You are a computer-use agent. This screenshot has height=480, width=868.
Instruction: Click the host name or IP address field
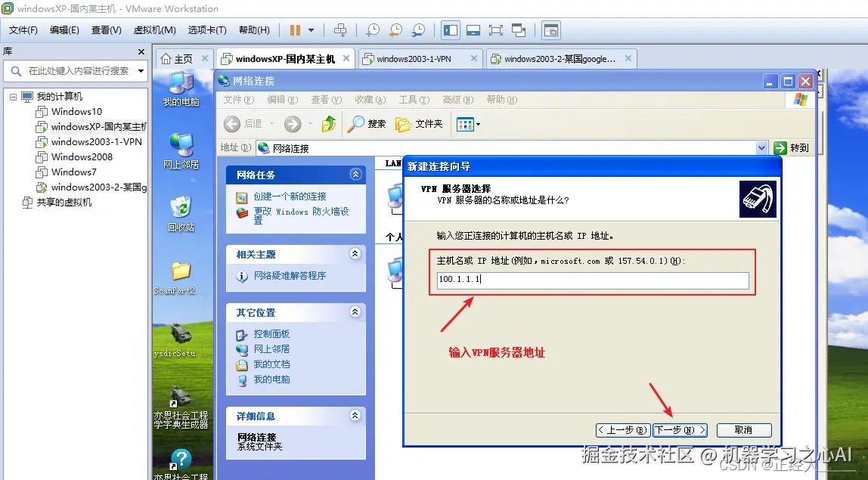point(592,280)
